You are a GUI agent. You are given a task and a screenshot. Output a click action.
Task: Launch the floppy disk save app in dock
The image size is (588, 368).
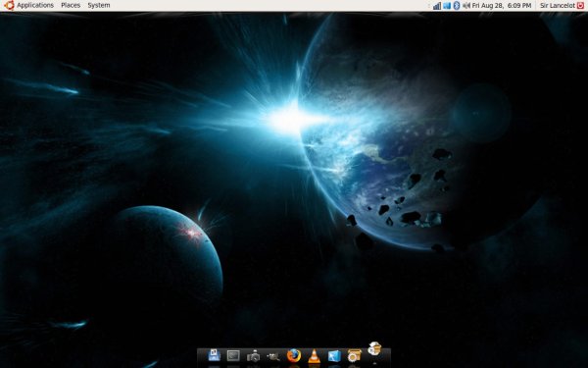(214, 355)
